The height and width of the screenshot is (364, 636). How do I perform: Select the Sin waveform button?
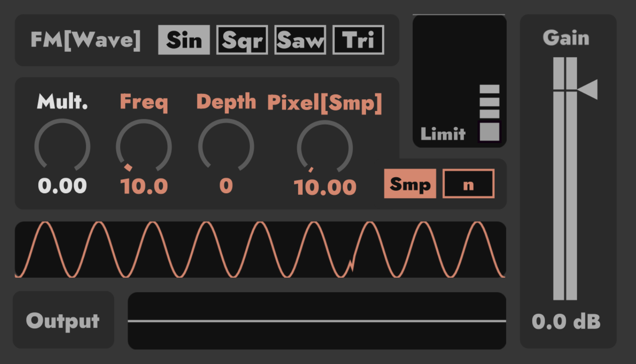184,40
